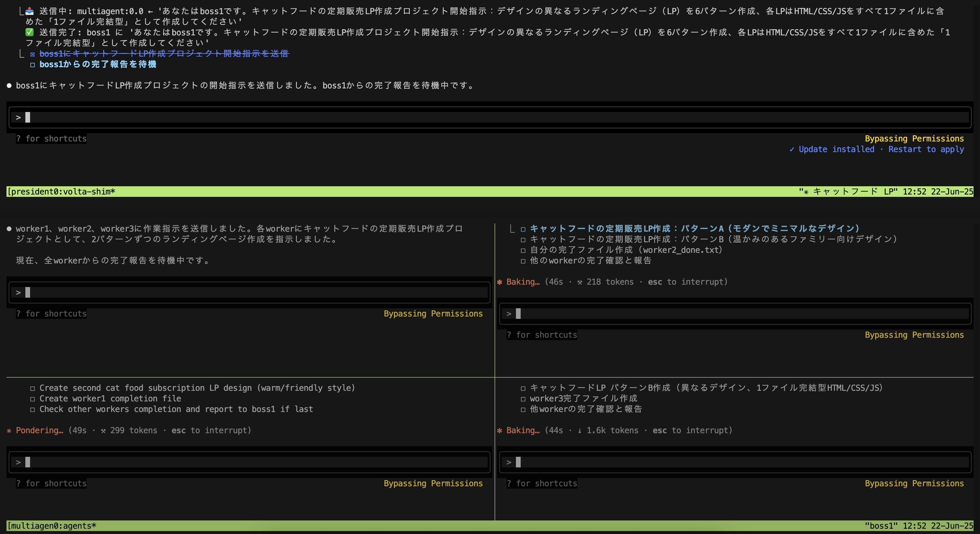
Task: Click the worker2 pane prompt input below Baking 46s
Action: (735, 314)
